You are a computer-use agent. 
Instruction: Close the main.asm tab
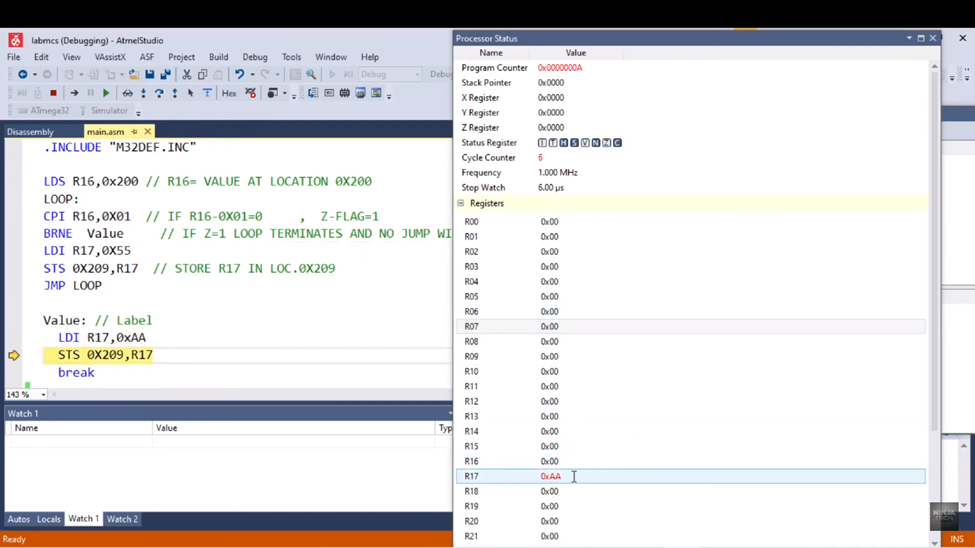pyautogui.click(x=147, y=132)
